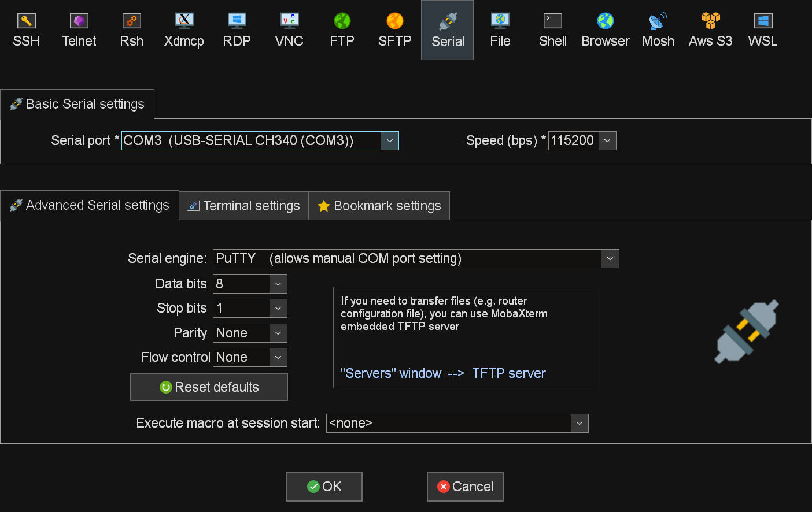Click the 115200 speed value field
The height and width of the screenshot is (512, 812).
(x=573, y=140)
